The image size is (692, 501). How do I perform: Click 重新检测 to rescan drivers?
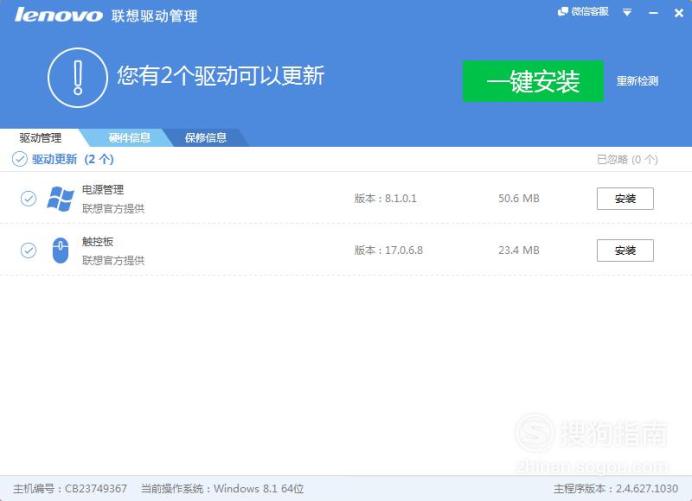(x=637, y=81)
